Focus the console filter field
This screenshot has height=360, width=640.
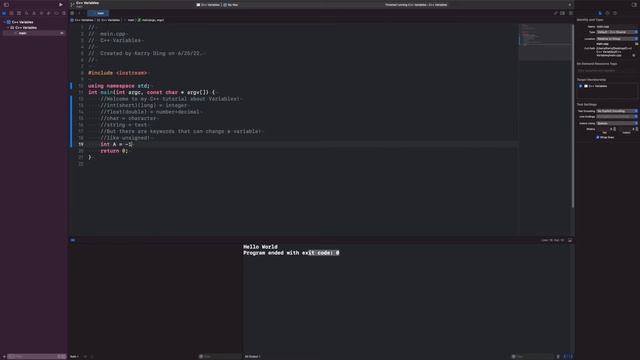click(x=532, y=356)
